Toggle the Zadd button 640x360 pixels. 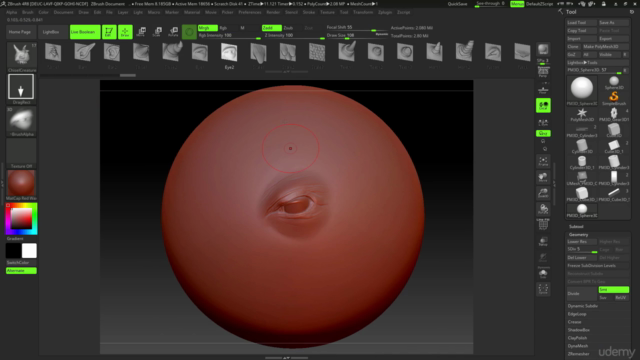(x=271, y=28)
